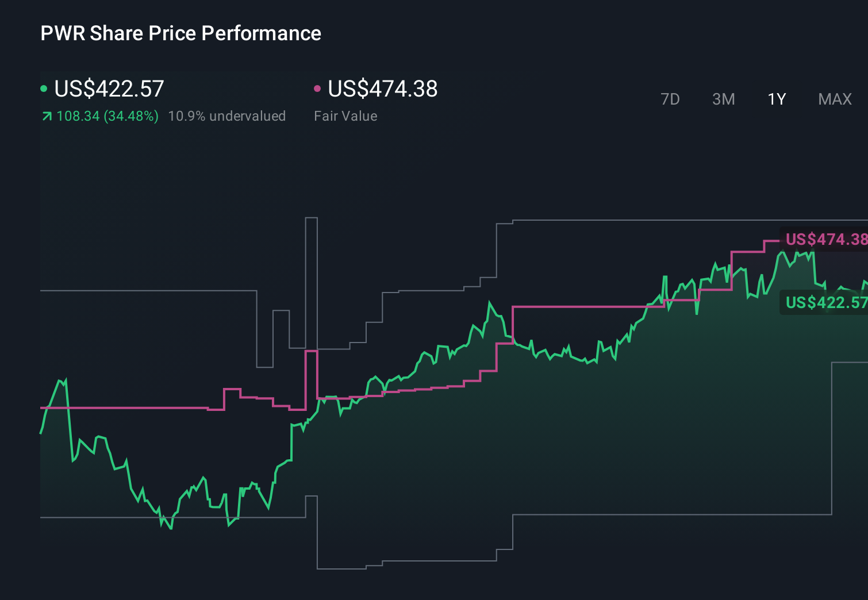The width and height of the screenshot is (868, 600).
Task: Click the '108.34 (34.48%)' change indicator
Action: point(108,116)
